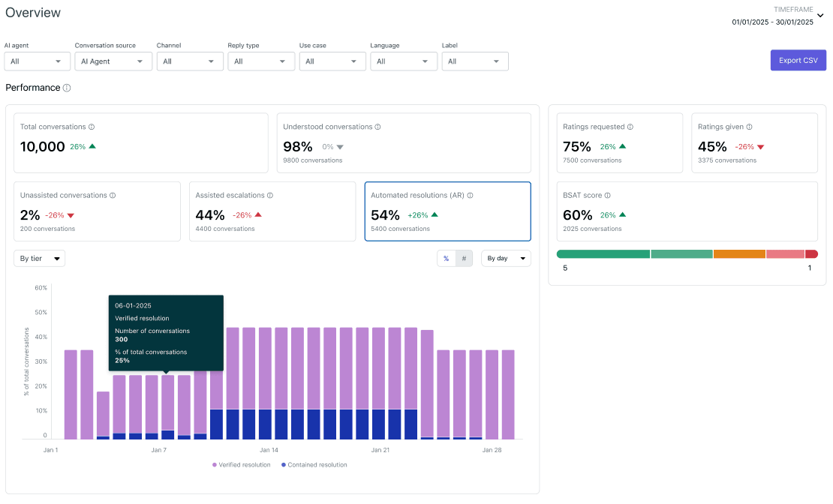Image resolution: width=833 pixels, height=504 pixels.
Task: Click the Export CSV button
Action: [x=798, y=61]
